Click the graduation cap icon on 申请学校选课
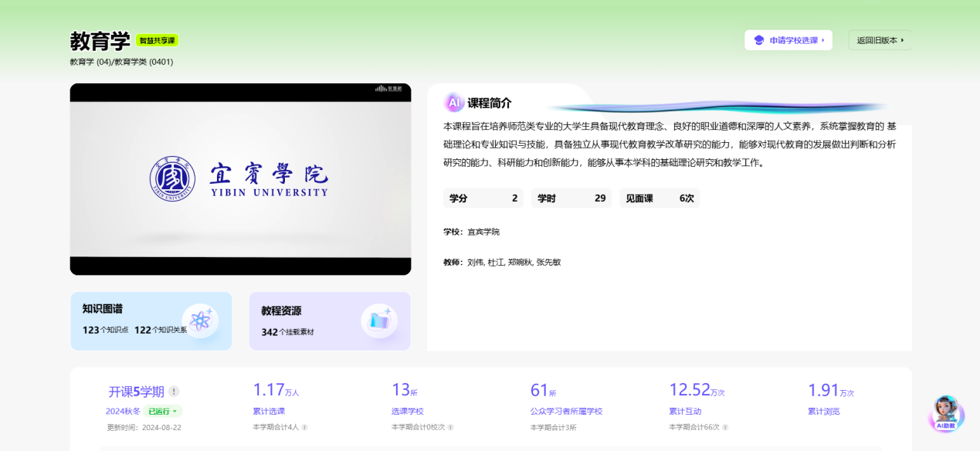This screenshot has width=980, height=451. pos(758,40)
